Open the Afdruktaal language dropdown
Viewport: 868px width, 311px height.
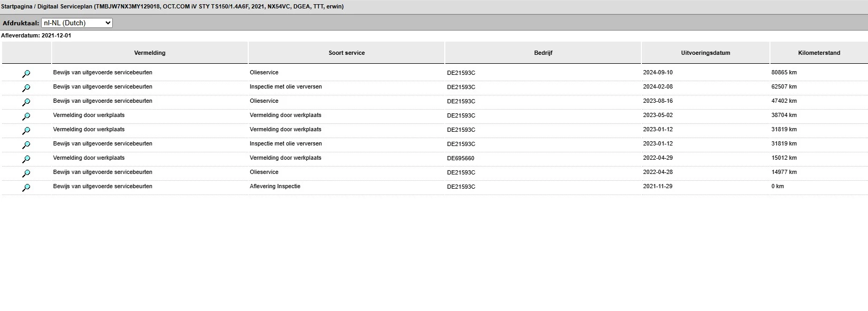coord(77,23)
